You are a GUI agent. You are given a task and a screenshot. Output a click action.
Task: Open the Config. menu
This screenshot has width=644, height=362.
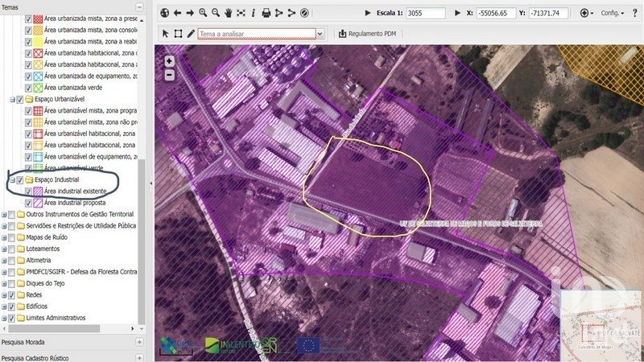click(x=613, y=14)
